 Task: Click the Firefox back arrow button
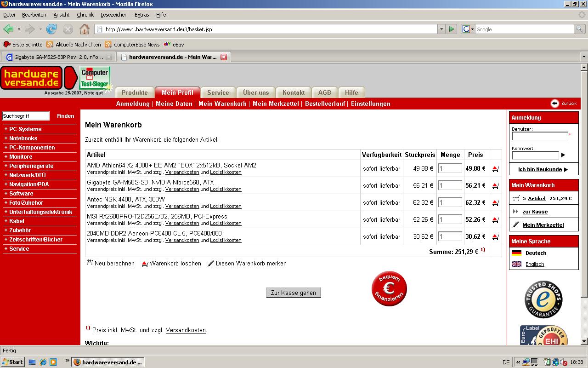tap(8, 29)
